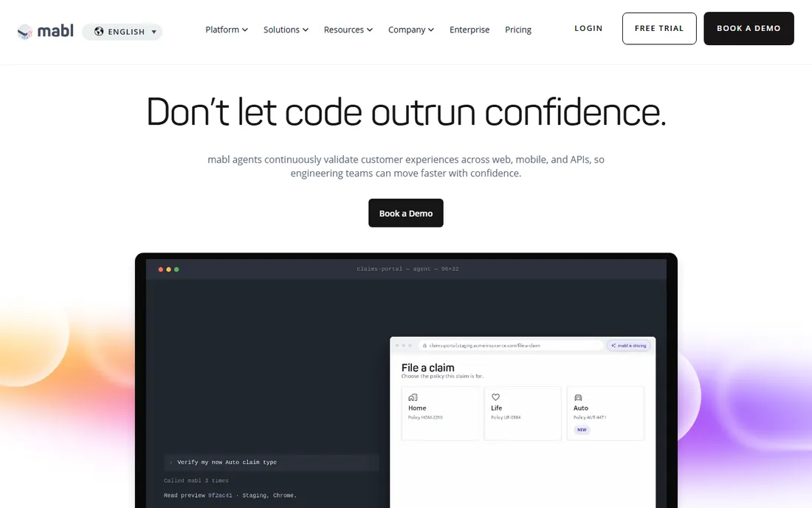
Task: Click the hero Book a Demo button
Action: tap(406, 213)
